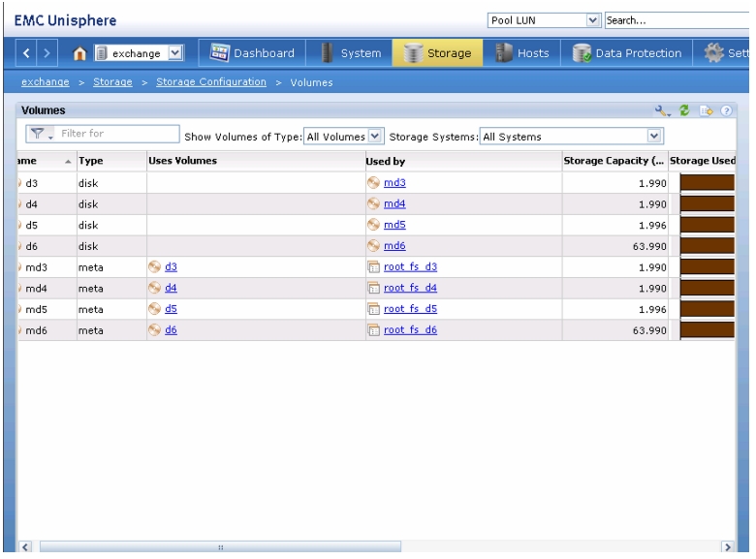Select the Storage tab
The image size is (756, 559).
pyautogui.click(x=437, y=53)
